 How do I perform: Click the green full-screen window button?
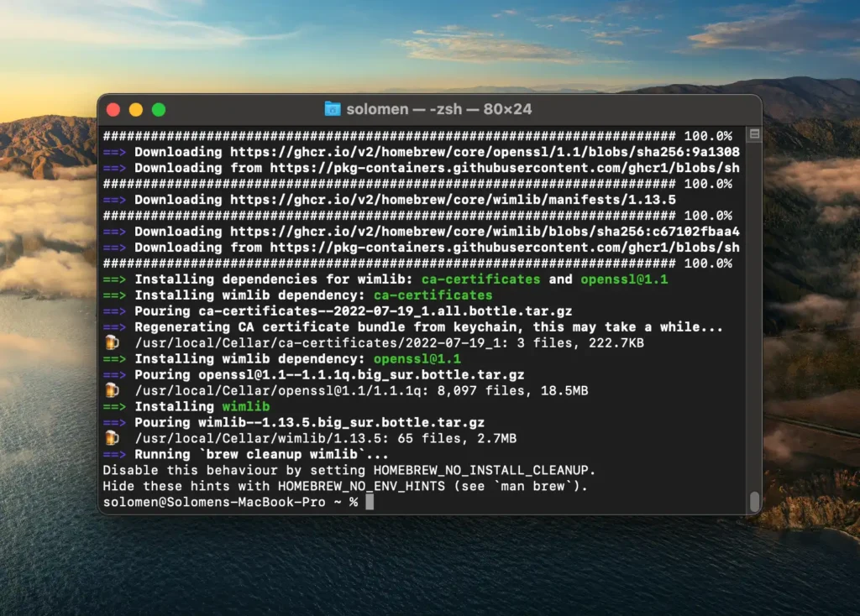(159, 110)
